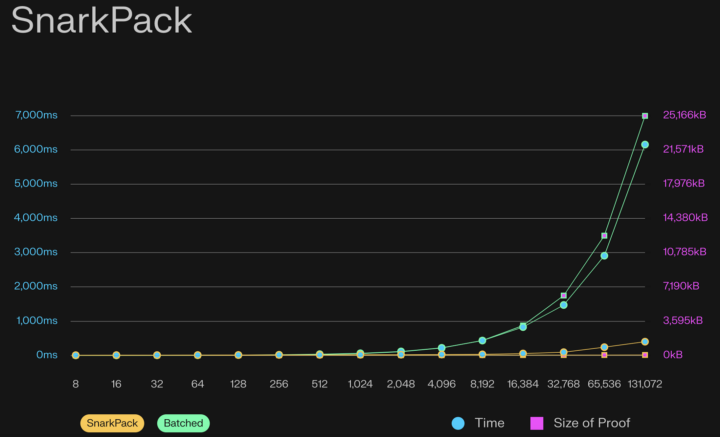Select the 4,000ms axis label
Screen dimensions: 720x437
[x=36, y=218]
